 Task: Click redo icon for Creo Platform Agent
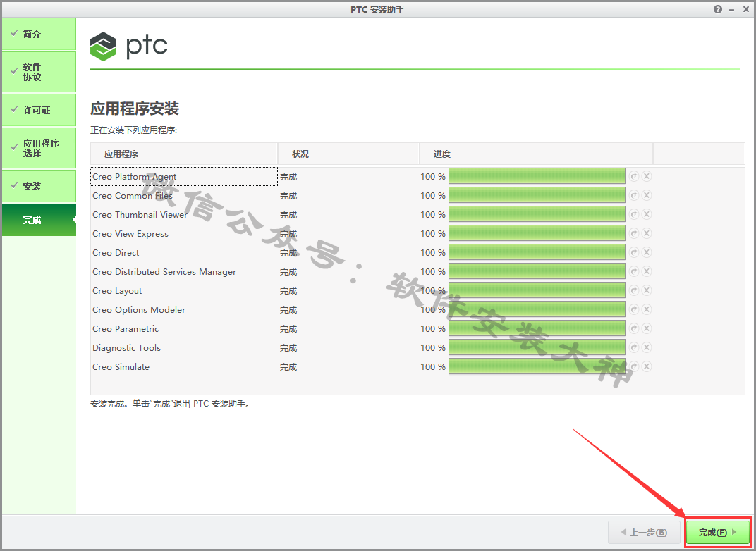tap(634, 176)
